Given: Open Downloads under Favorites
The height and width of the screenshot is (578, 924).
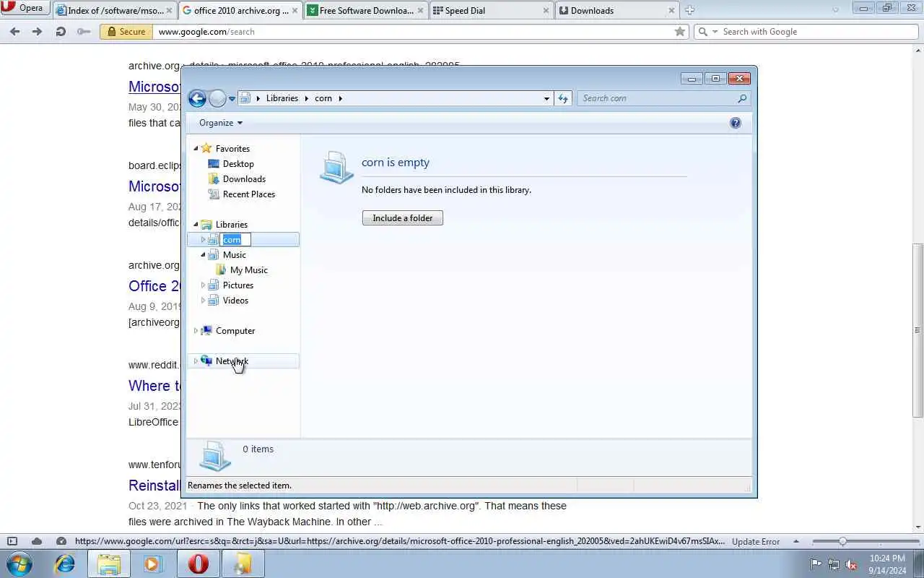Looking at the screenshot, I should (244, 179).
